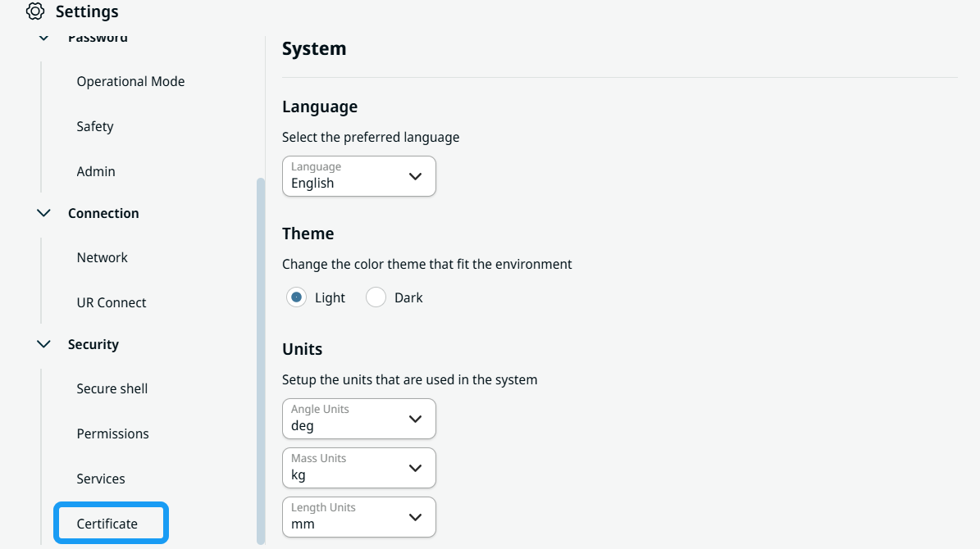Click the sidebar vertical scrollbar

(x=261, y=361)
